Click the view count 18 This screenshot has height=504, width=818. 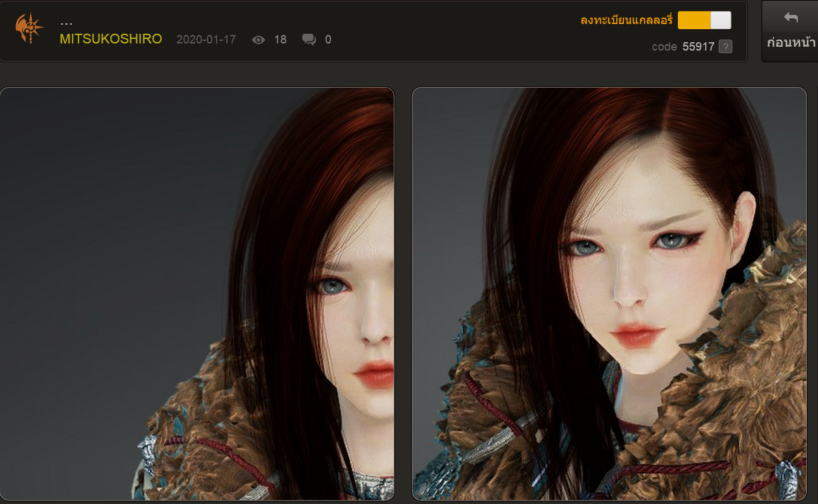(280, 40)
